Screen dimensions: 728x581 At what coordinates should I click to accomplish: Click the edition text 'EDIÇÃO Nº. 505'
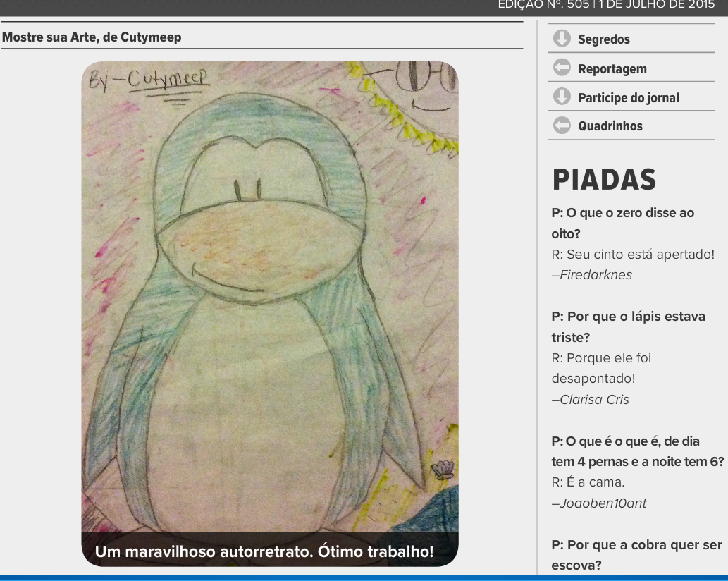(543, 5)
